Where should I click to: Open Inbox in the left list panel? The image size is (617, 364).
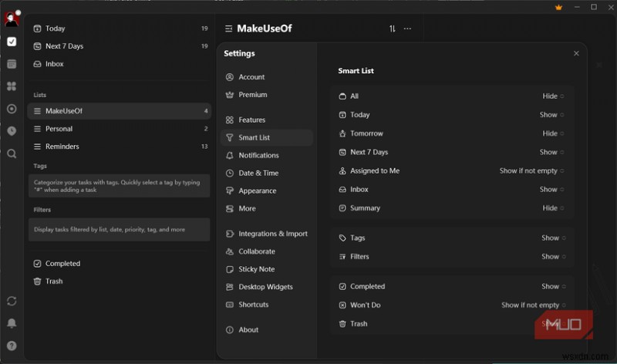[120, 64]
